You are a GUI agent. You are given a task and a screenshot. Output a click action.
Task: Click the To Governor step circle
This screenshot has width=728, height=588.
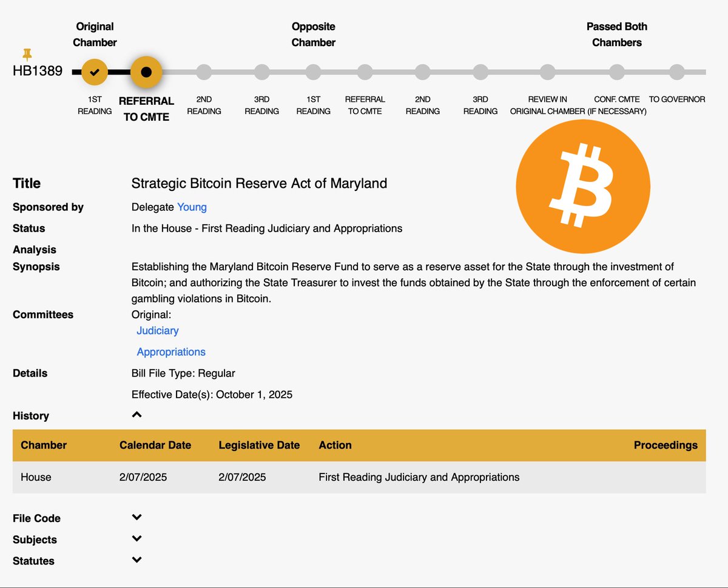[x=676, y=72]
